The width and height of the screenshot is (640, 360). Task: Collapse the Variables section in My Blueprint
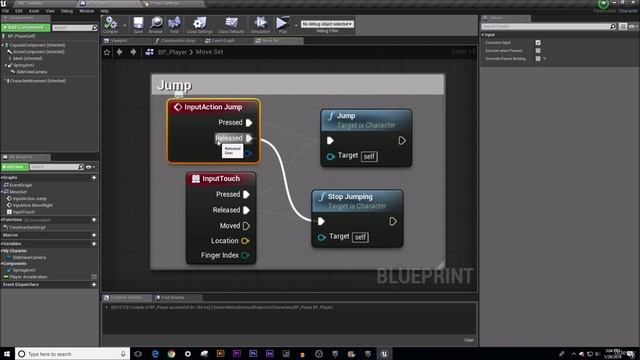[2, 244]
